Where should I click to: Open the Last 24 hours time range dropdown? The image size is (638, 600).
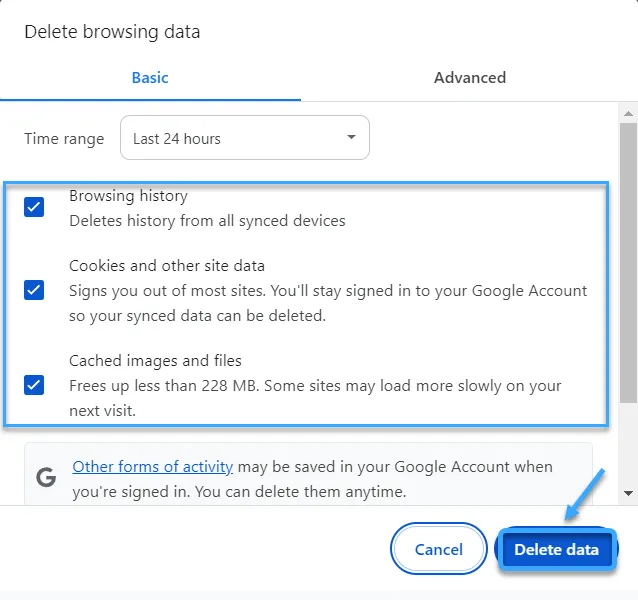click(x=244, y=138)
